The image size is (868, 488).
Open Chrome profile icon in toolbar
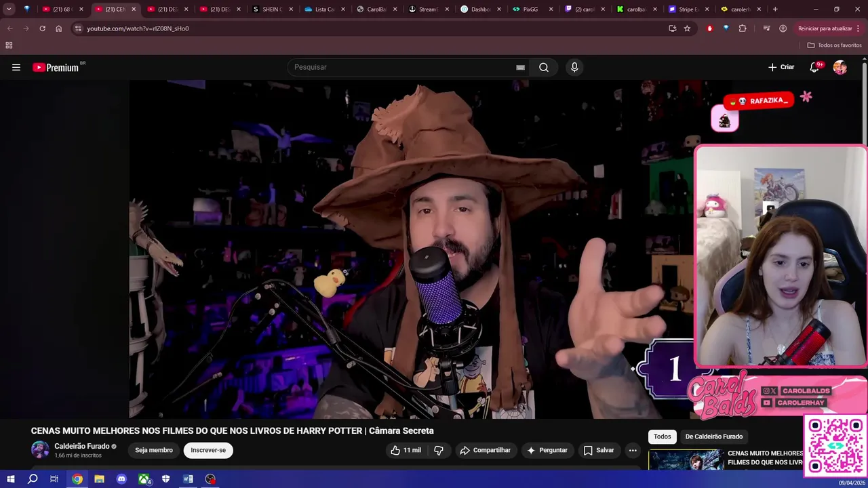click(x=783, y=28)
